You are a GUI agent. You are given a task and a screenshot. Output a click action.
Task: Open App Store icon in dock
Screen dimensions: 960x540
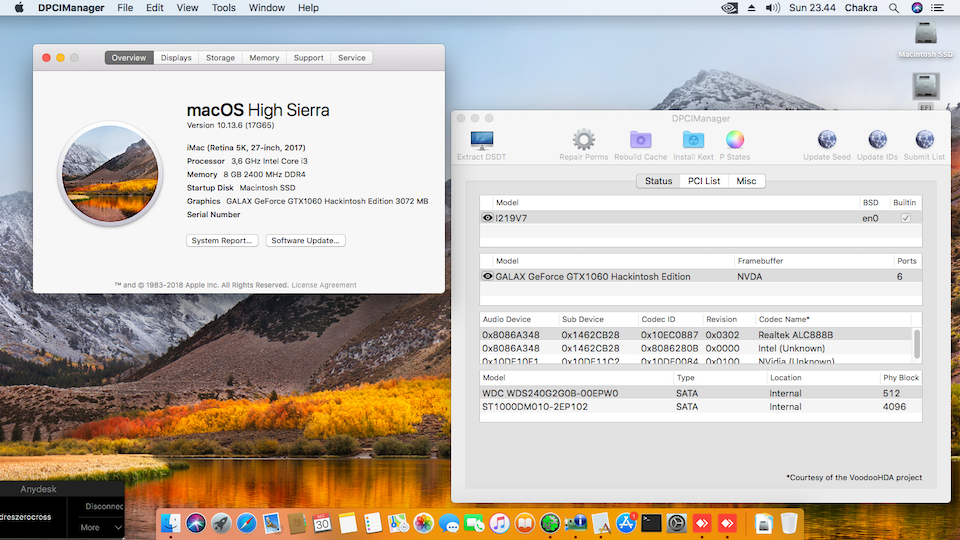626,523
